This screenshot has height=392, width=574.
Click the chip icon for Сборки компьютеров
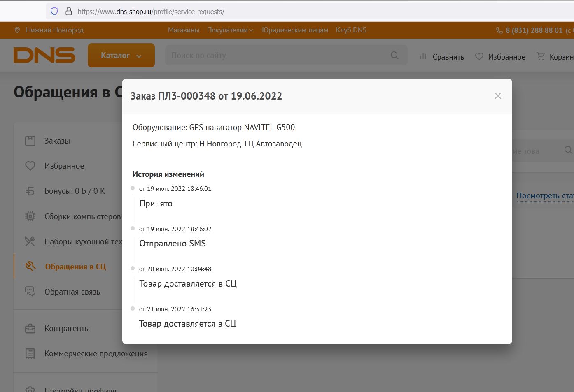[x=30, y=216]
